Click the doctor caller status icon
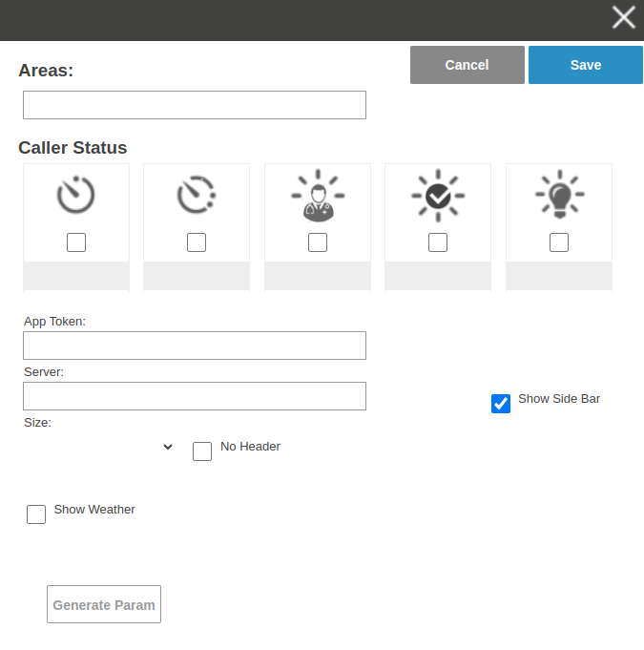This screenshot has width=644, height=650. pyautogui.click(x=318, y=197)
